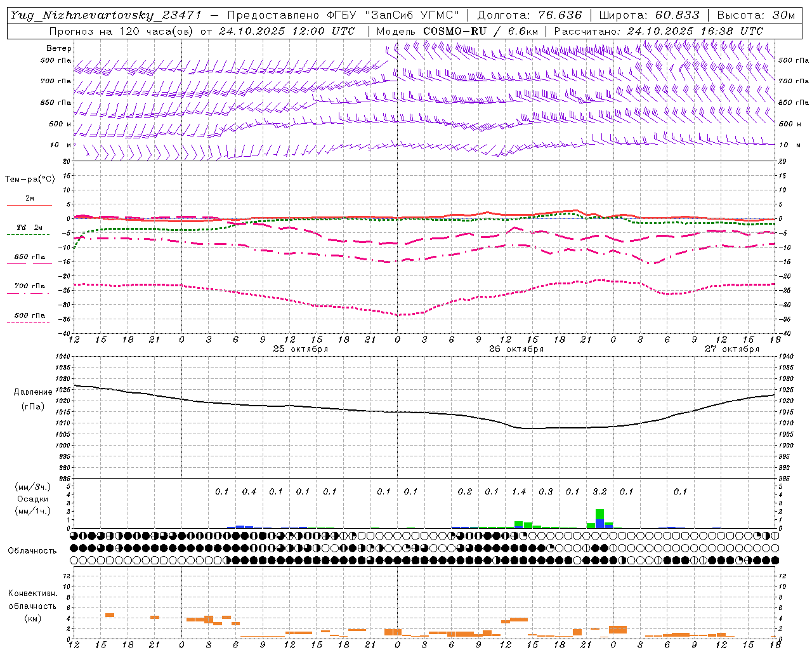
Task: Click the 'Конвективн.' convective cloud label
Action: [33, 594]
